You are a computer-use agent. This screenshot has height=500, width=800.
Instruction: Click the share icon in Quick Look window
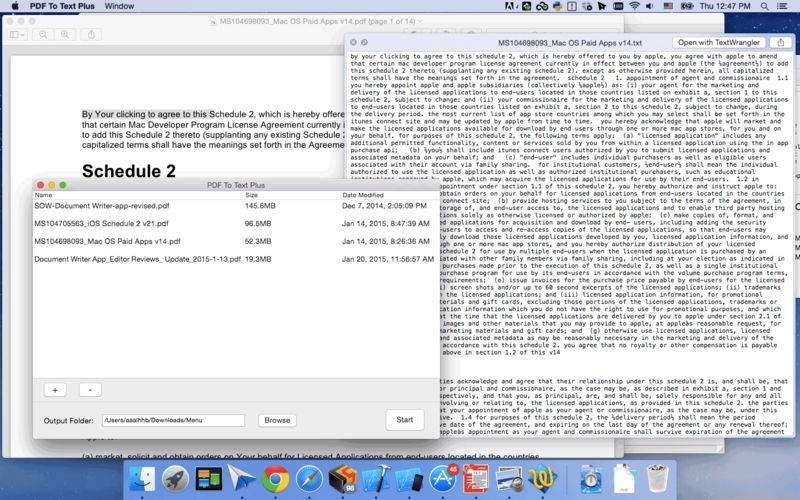click(781, 42)
